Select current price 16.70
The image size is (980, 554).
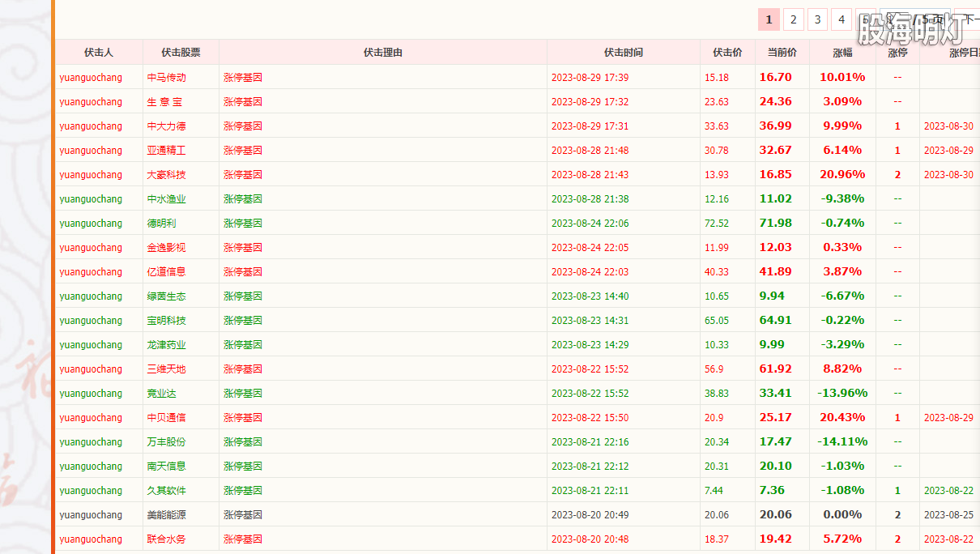click(775, 78)
